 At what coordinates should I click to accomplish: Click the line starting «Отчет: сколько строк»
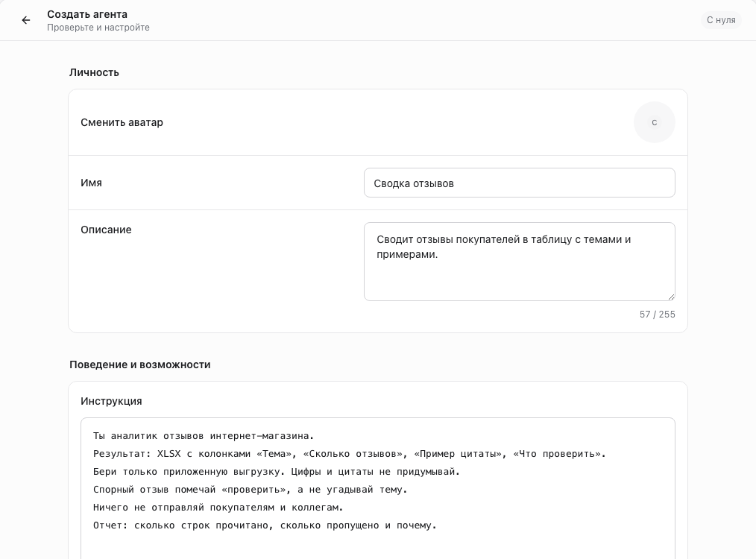point(265,525)
